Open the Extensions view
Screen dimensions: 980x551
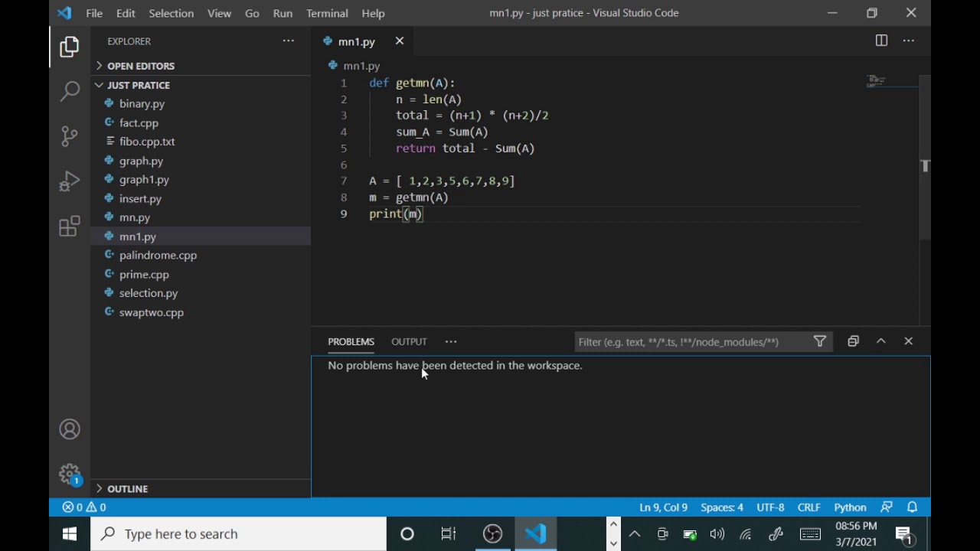point(70,227)
